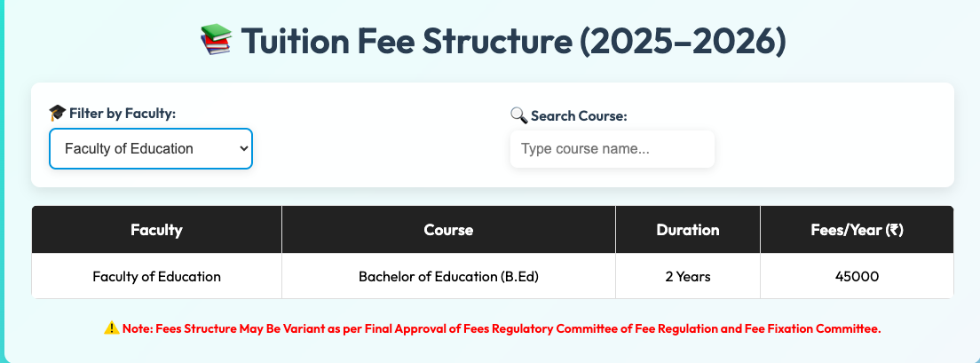Click the 'Search Course:' label
The width and height of the screenshot is (980, 363).
[580, 115]
